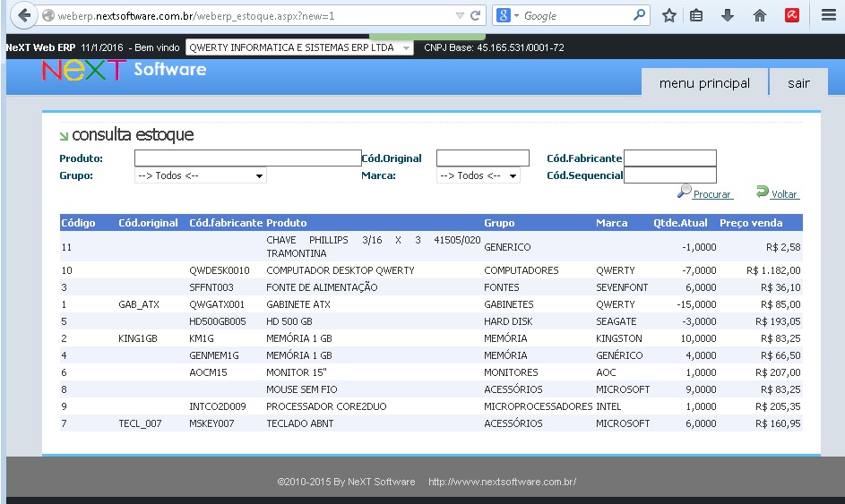The height and width of the screenshot is (504, 845).
Task: Click the KING1GB original code cell
Action: (138, 338)
